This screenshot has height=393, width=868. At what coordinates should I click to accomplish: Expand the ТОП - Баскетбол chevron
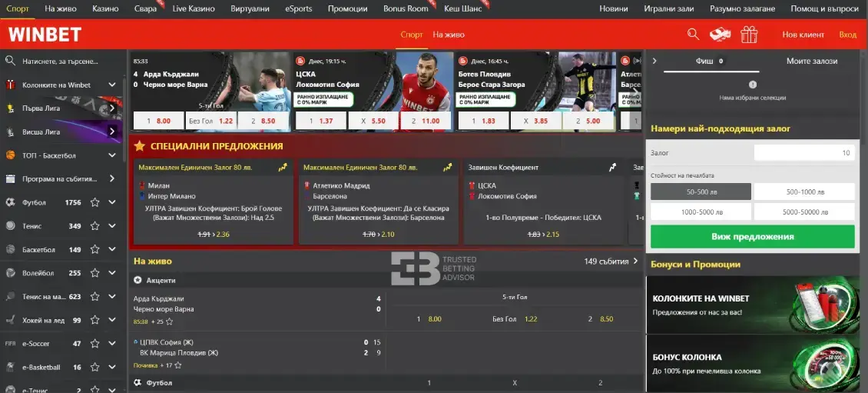(112, 155)
